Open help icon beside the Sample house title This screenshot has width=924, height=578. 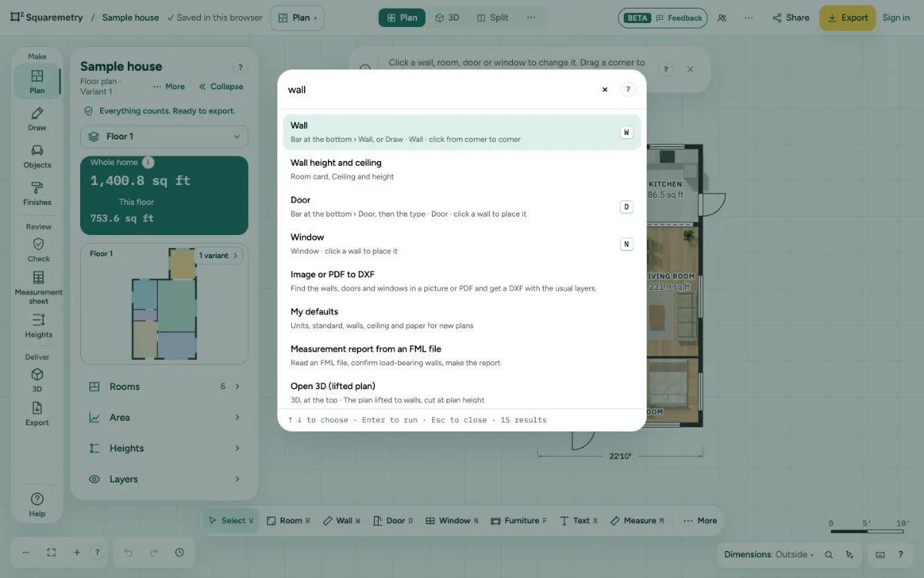240,68
